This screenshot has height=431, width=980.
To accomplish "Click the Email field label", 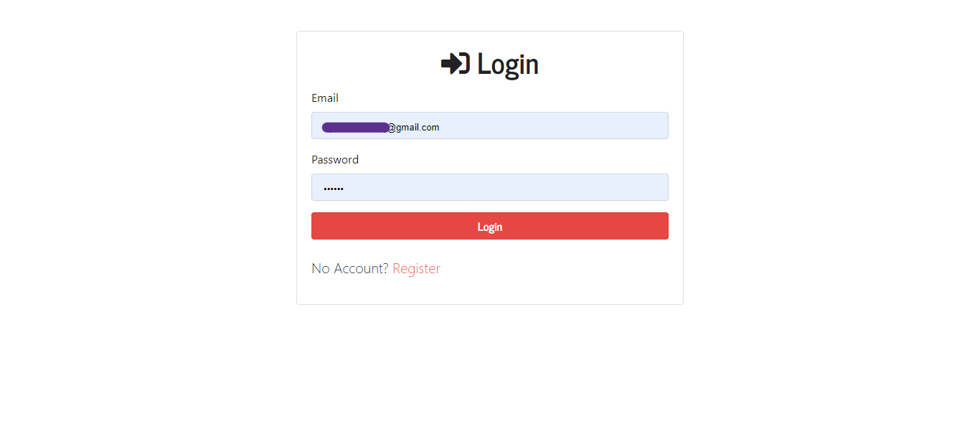I will [x=324, y=98].
